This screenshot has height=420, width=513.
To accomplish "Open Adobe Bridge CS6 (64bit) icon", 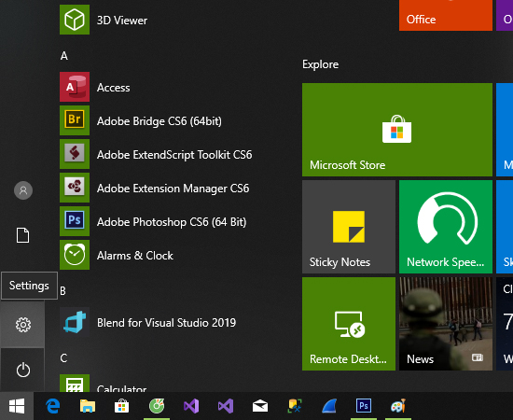I will [75, 120].
